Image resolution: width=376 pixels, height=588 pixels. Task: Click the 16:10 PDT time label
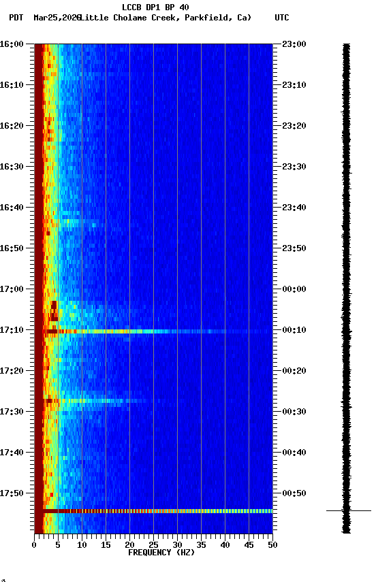12,85
